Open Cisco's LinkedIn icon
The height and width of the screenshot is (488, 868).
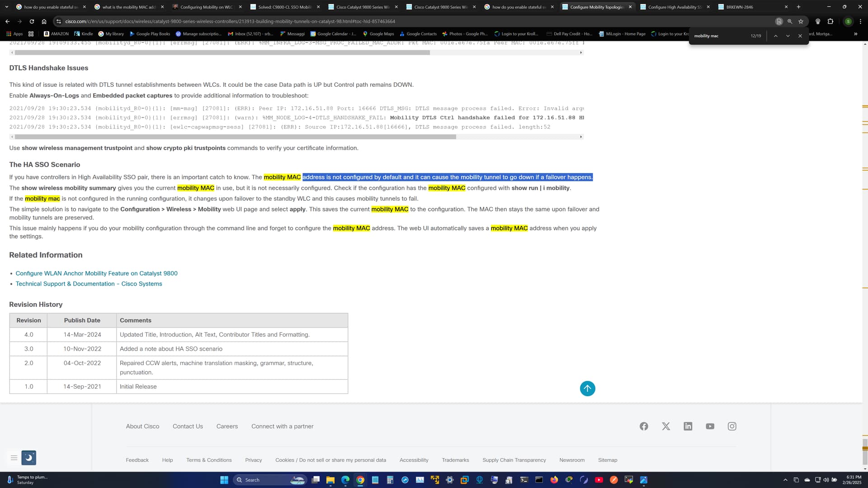pos(688,426)
